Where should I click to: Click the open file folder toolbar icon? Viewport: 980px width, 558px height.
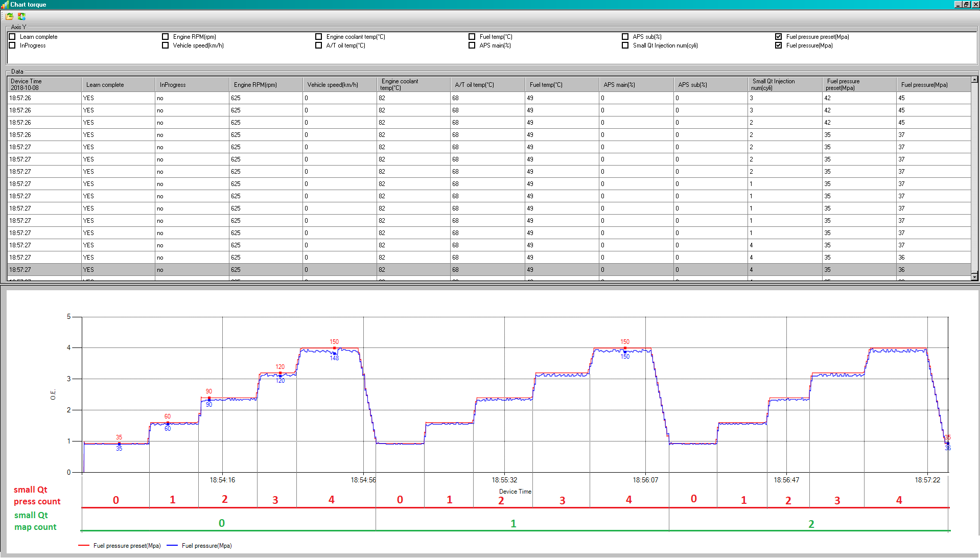coord(10,16)
